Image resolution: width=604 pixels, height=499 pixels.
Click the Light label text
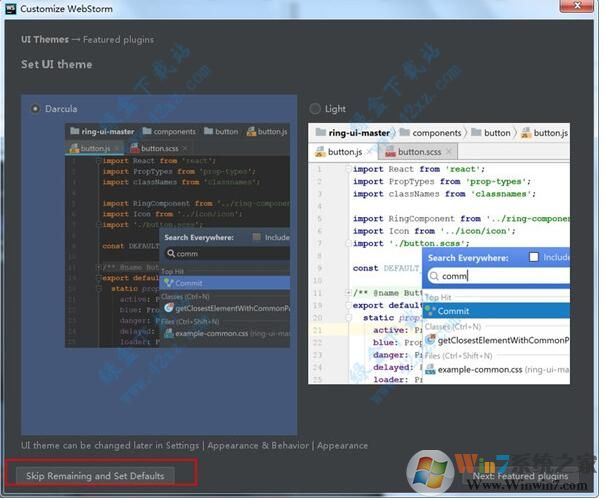point(335,109)
